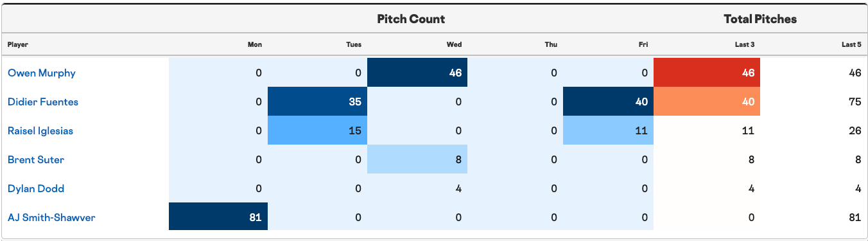Open Owen Murphy's player link

pos(42,73)
